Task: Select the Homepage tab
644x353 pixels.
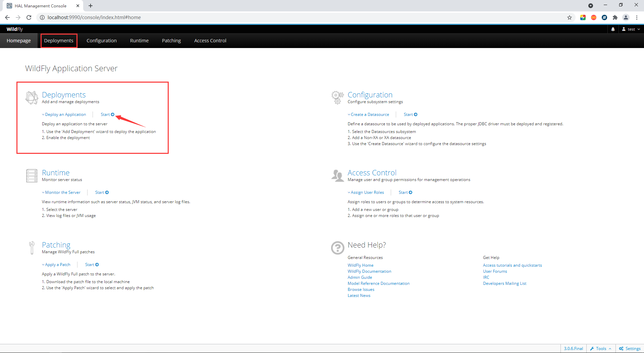Action: 19,41
